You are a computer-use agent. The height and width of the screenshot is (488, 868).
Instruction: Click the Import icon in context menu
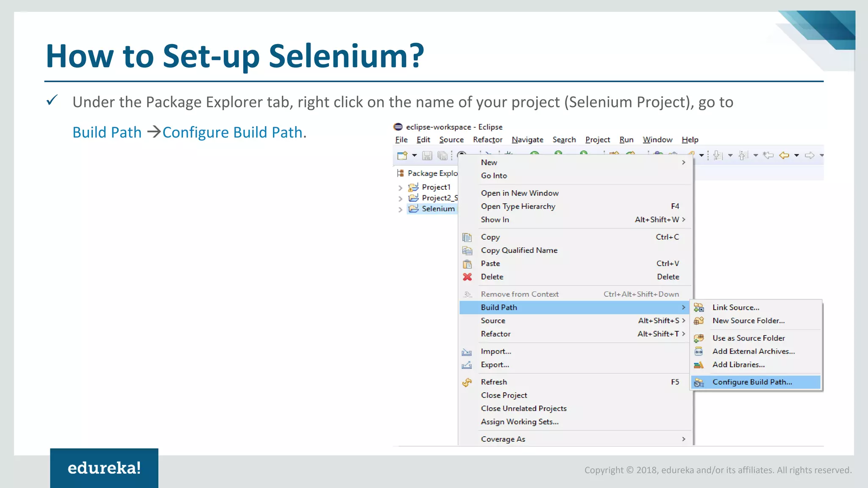[x=467, y=352]
